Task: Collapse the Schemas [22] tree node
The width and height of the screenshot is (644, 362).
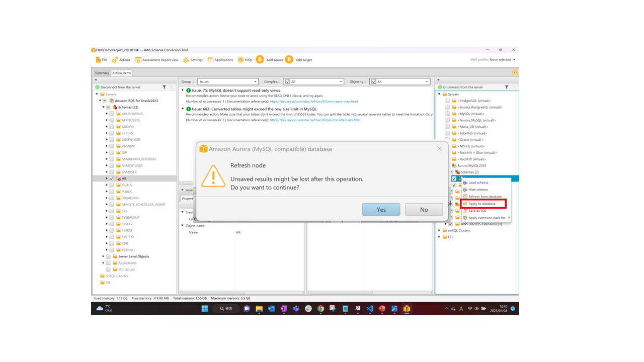Action: 104,107
